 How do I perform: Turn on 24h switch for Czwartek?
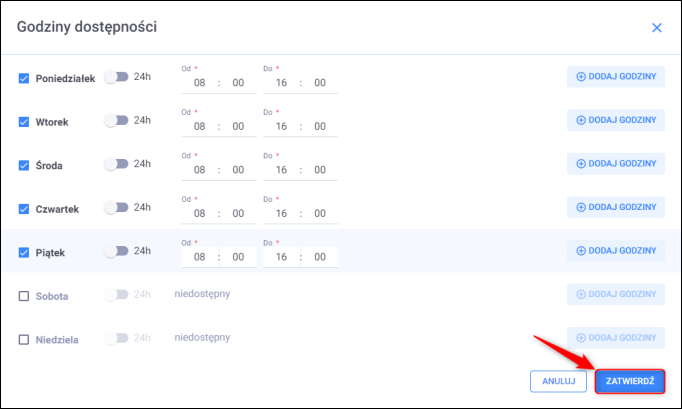[x=116, y=207]
